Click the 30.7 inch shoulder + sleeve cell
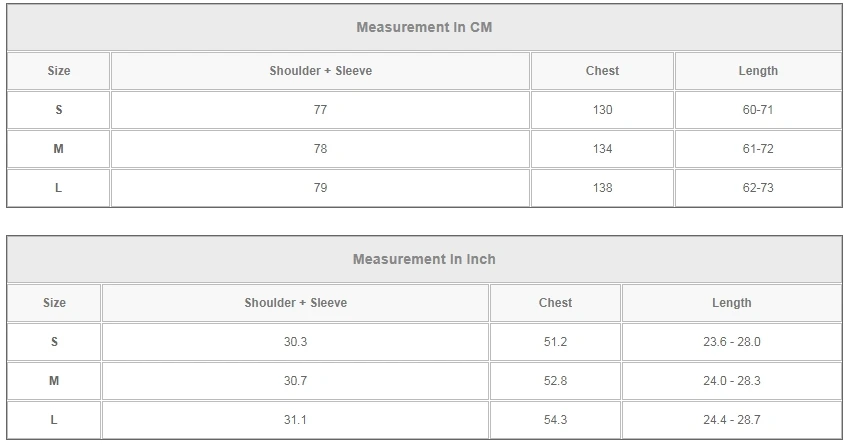Image resolution: width=847 pixels, height=444 pixels. pos(295,381)
